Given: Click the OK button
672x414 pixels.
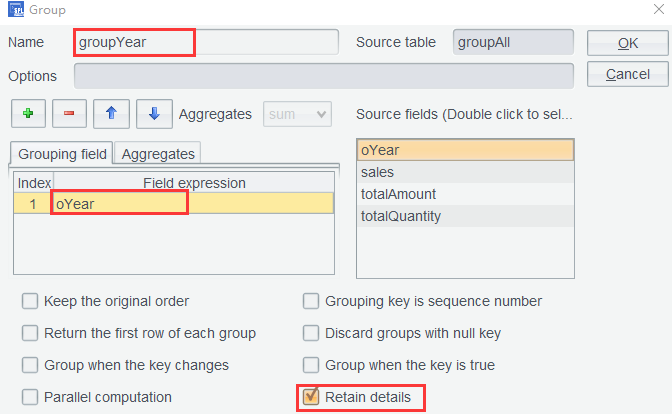Looking at the screenshot, I should click(x=628, y=43).
